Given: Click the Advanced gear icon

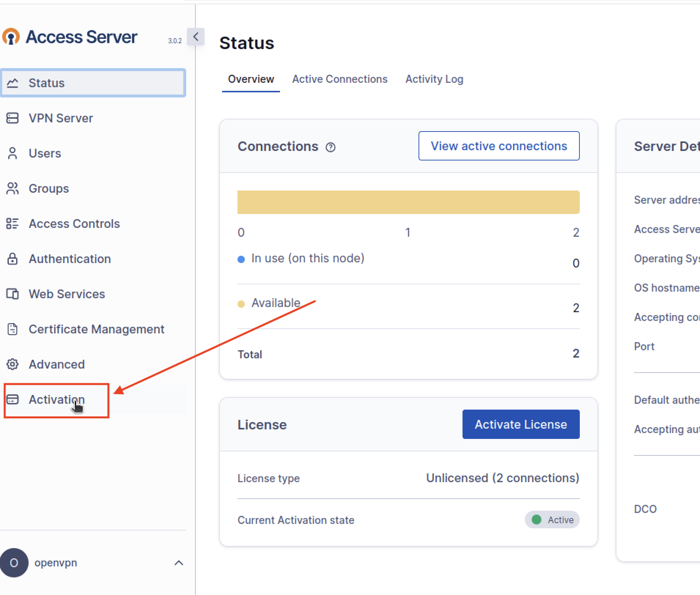Looking at the screenshot, I should (x=12, y=364).
